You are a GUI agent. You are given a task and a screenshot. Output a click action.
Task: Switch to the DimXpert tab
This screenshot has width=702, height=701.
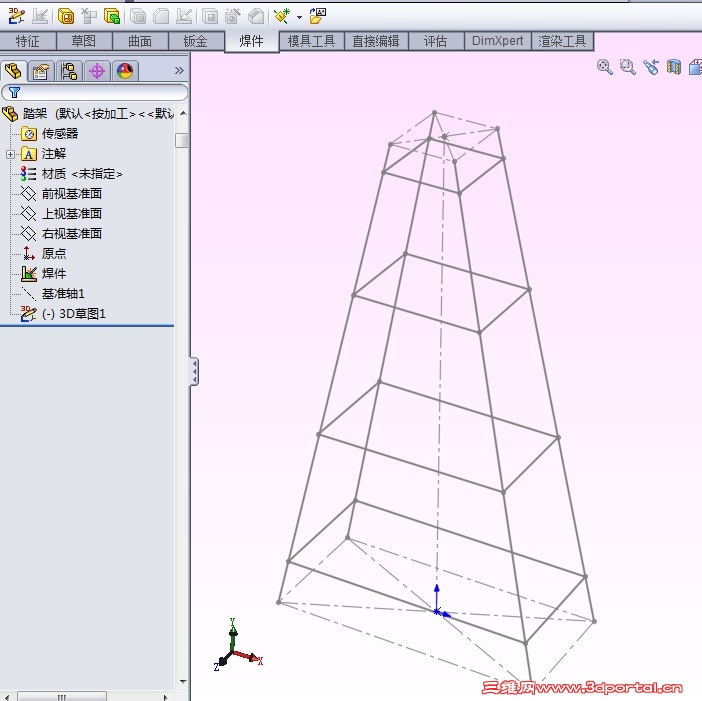497,41
